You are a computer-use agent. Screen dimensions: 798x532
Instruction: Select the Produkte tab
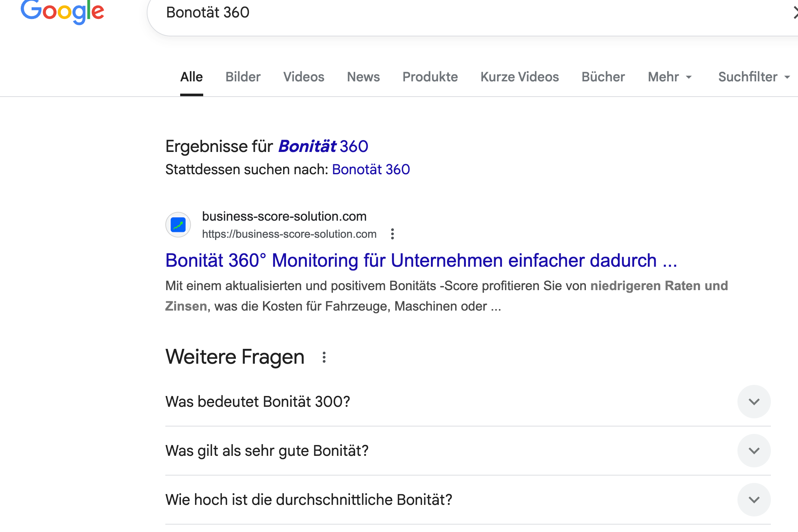click(430, 77)
